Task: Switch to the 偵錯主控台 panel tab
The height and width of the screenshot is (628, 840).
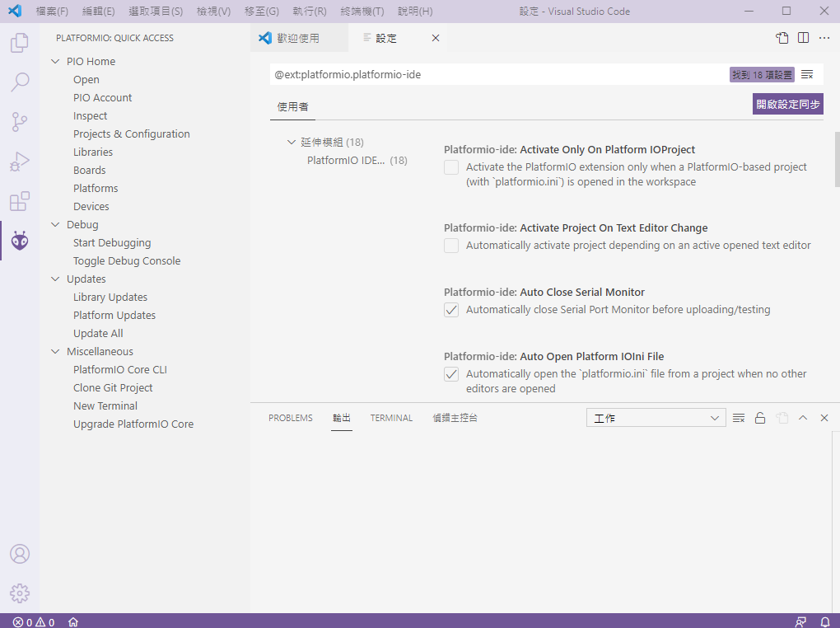Action: (x=455, y=418)
